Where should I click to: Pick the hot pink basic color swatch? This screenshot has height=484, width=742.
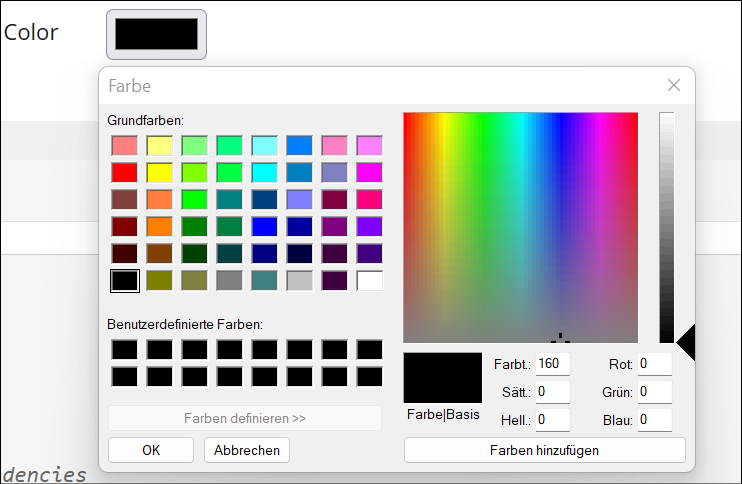pos(370,200)
